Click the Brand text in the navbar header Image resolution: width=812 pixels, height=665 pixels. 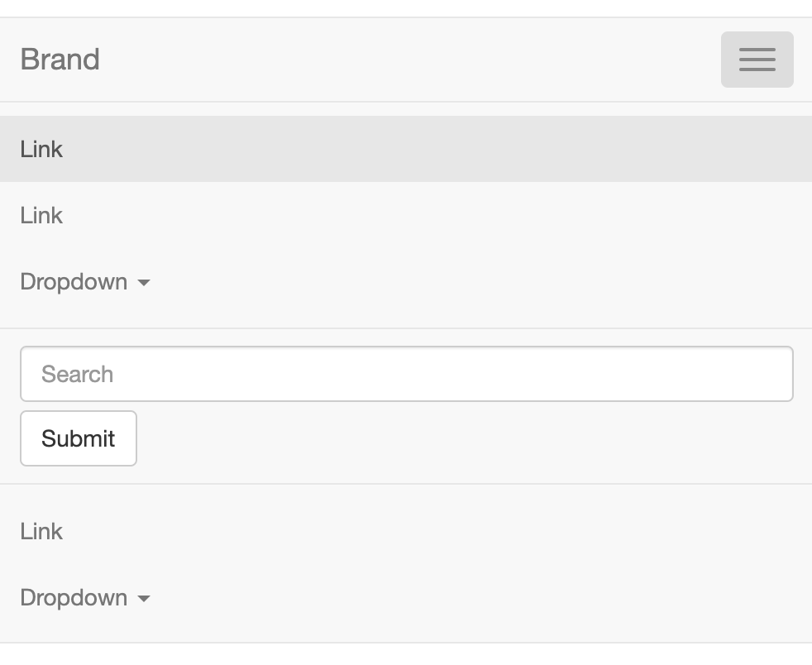pos(60,60)
